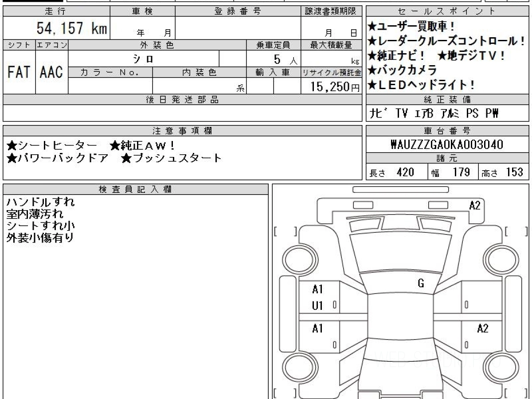Click the U1 dent mark on the door
Viewport: 532px width, 399px height.
[x=318, y=306]
